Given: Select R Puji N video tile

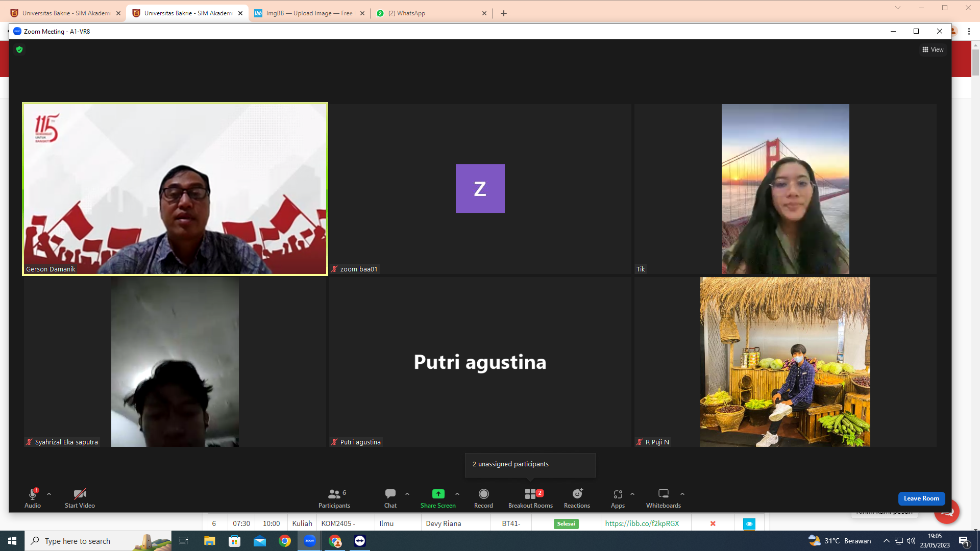Looking at the screenshot, I should [785, 362].
